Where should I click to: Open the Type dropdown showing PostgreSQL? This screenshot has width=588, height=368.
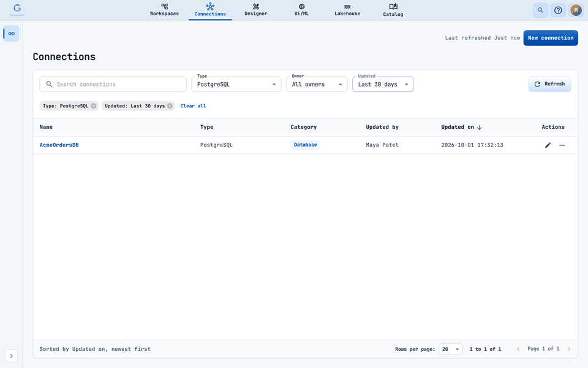coord(236,84)
